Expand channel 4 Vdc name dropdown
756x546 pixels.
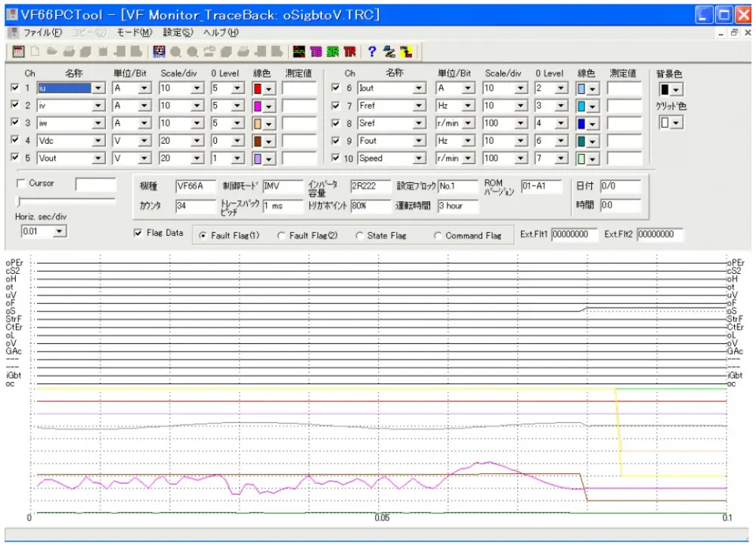point(98,141)
